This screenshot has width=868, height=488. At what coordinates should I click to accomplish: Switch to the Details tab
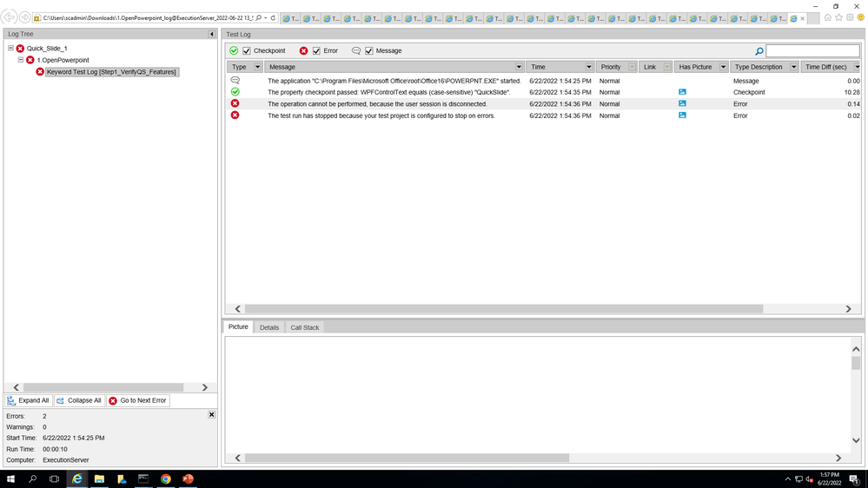[269, 327]
